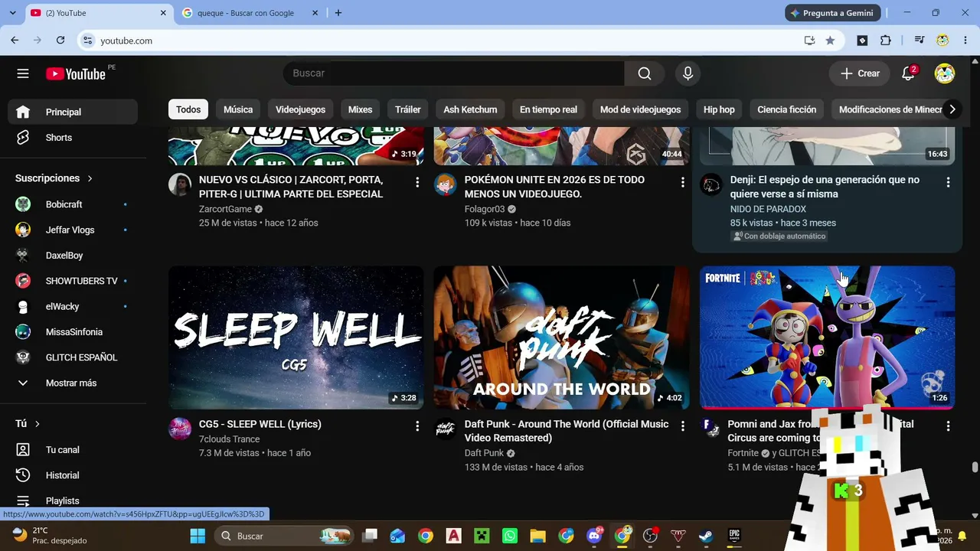This screenshot has width=980, height=551.
Task: Click the YouTube logo
Action: [x=75, y=73]
